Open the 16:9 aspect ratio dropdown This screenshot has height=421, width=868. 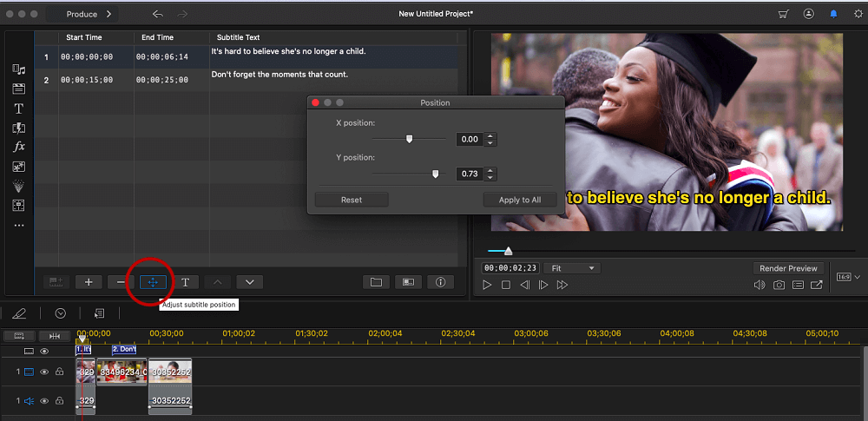(x=848, y=276)
